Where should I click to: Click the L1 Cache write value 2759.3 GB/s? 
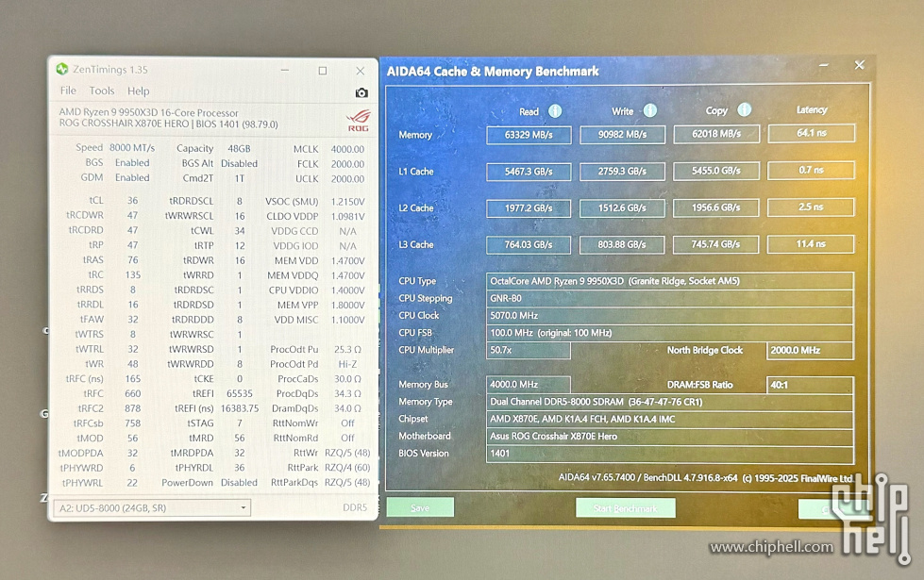(622, 172)
